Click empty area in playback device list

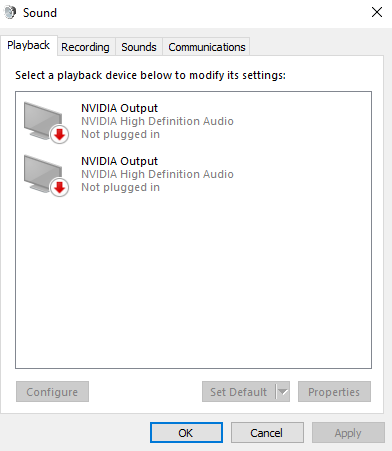point(193,280)
